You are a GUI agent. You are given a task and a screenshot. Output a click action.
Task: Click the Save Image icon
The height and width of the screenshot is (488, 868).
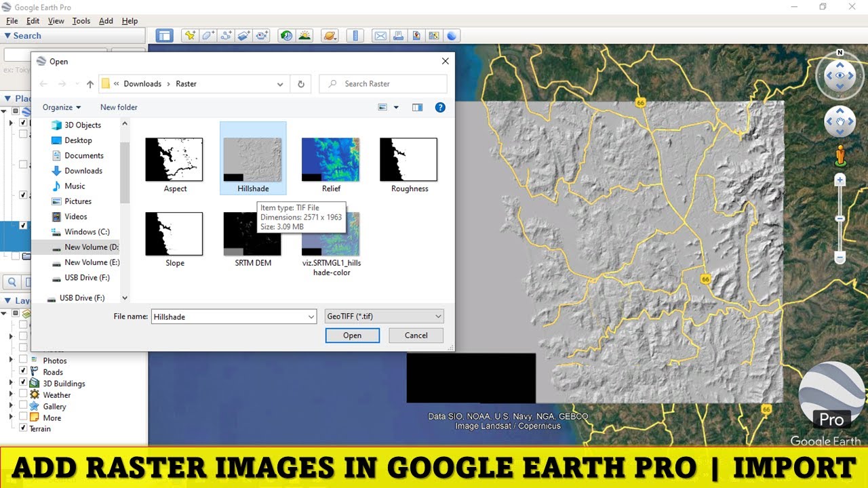coord(416,36)
